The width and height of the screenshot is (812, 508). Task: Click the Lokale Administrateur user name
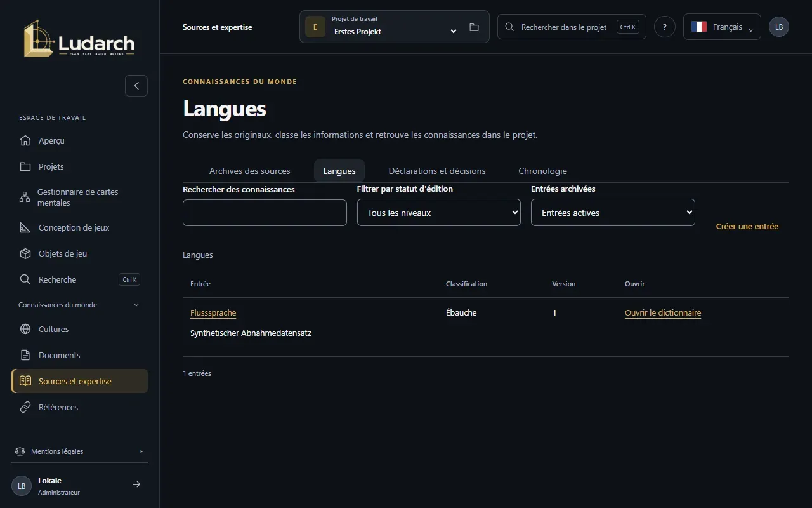click(59, 486)
